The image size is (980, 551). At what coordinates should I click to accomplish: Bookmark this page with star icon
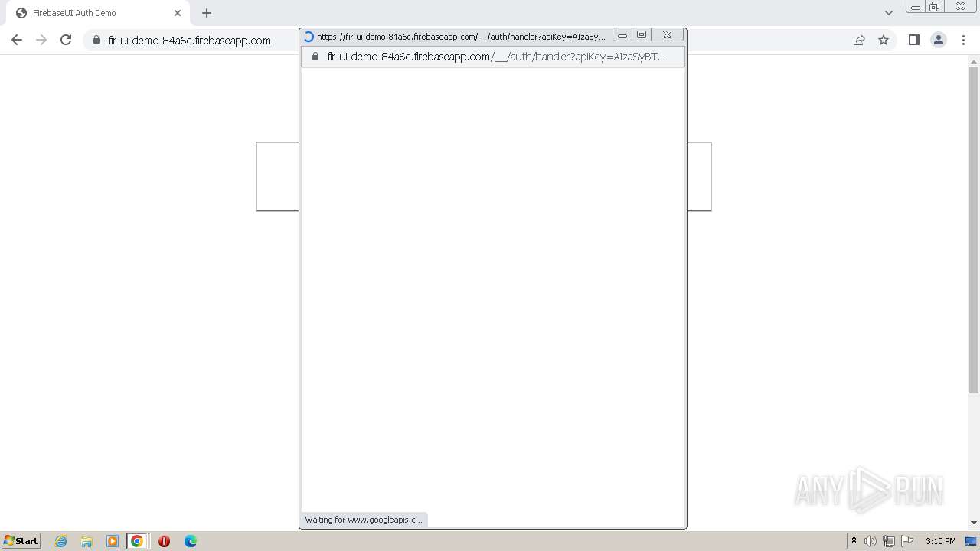[884, 40]
